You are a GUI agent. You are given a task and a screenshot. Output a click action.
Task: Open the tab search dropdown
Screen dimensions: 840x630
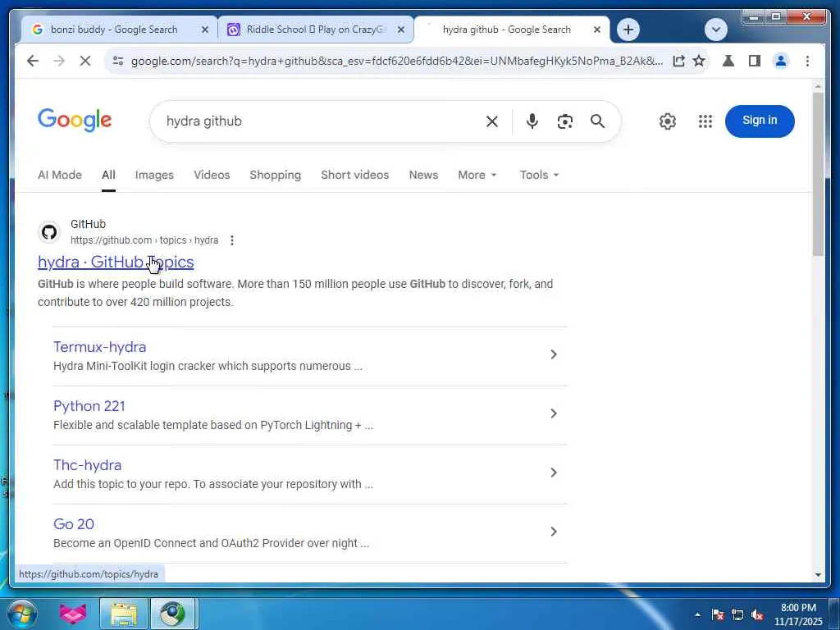point(716,30)
